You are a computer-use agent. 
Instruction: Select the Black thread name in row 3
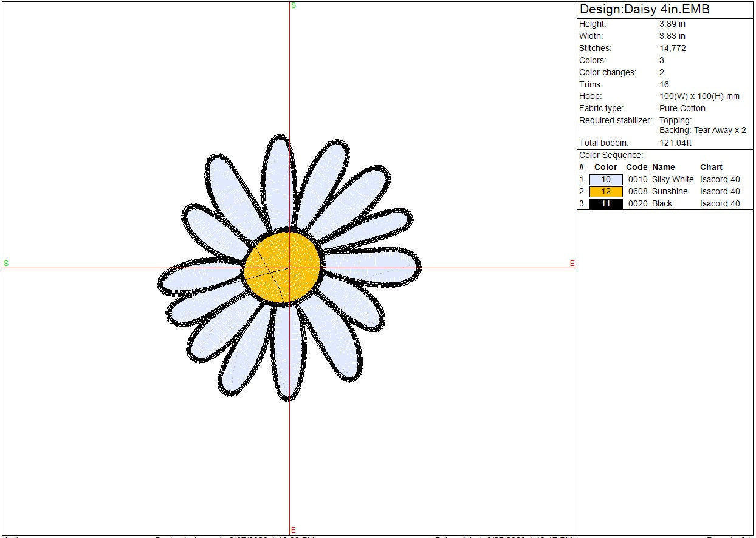(x=662, y=204)
